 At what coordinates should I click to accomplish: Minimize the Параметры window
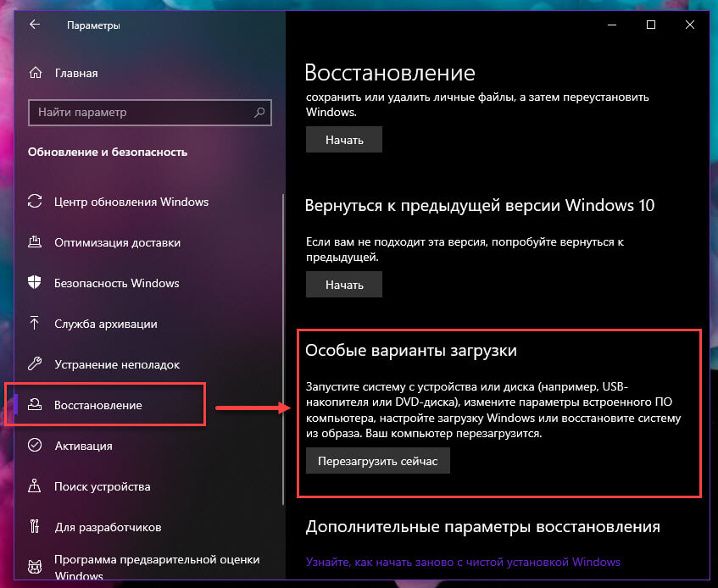pos(612,25)
